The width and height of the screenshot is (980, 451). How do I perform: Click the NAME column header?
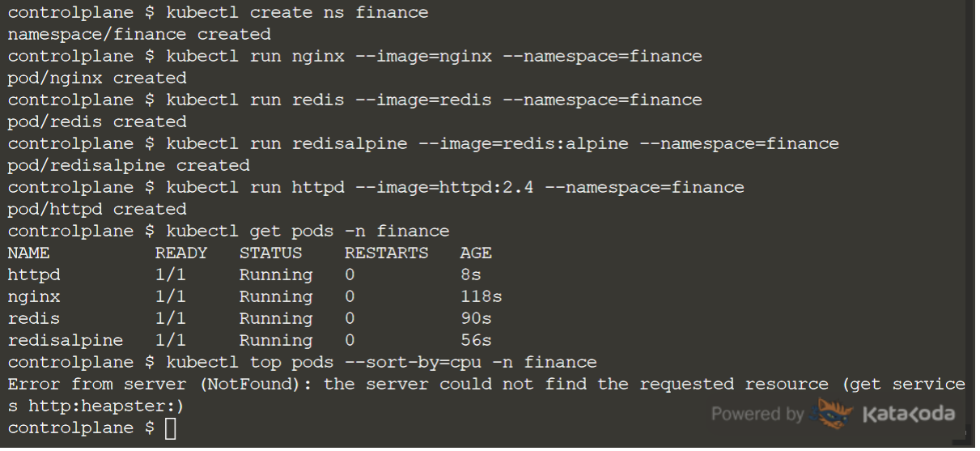(28, 253)
